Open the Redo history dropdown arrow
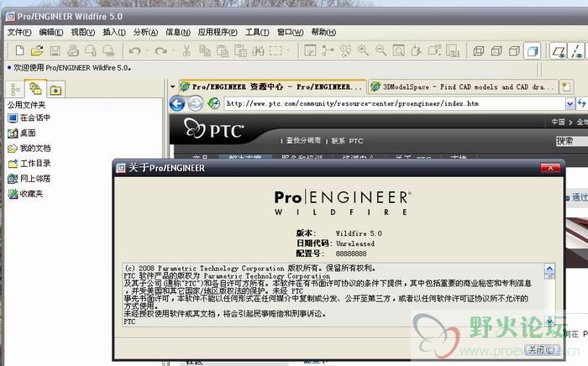Screen dimensions: 588x366 tap(173, 50)
